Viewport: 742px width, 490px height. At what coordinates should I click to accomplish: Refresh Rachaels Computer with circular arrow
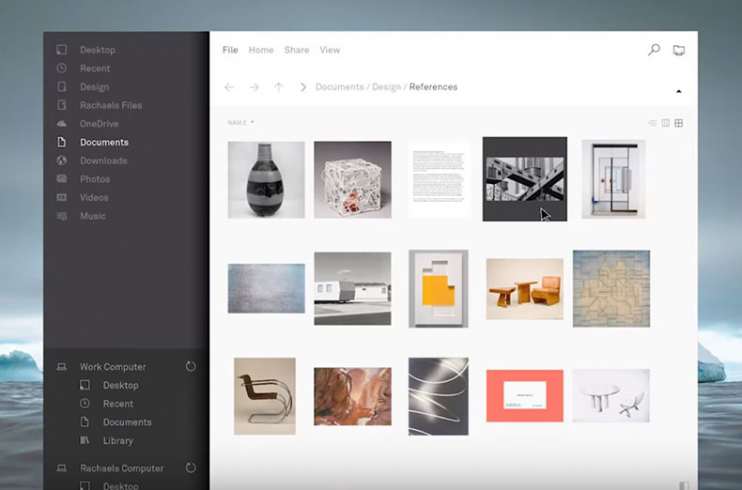coord(191,468)
